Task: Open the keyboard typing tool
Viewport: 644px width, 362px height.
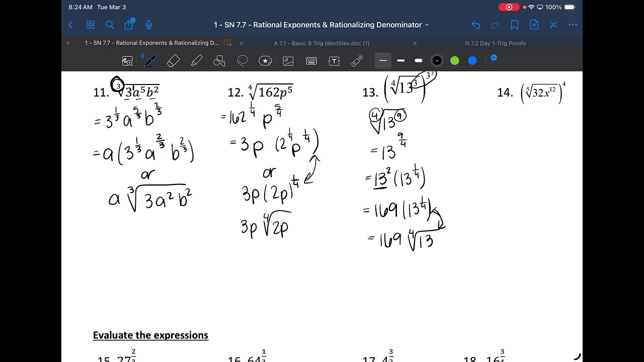Action: pos(311,61)
